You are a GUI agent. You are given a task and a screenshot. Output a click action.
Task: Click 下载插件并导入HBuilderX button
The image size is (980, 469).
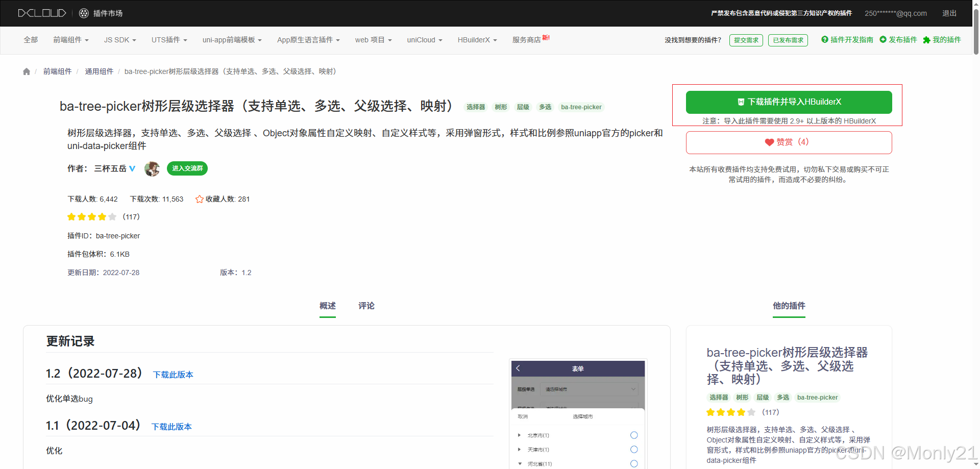click(x=789, y=102)
